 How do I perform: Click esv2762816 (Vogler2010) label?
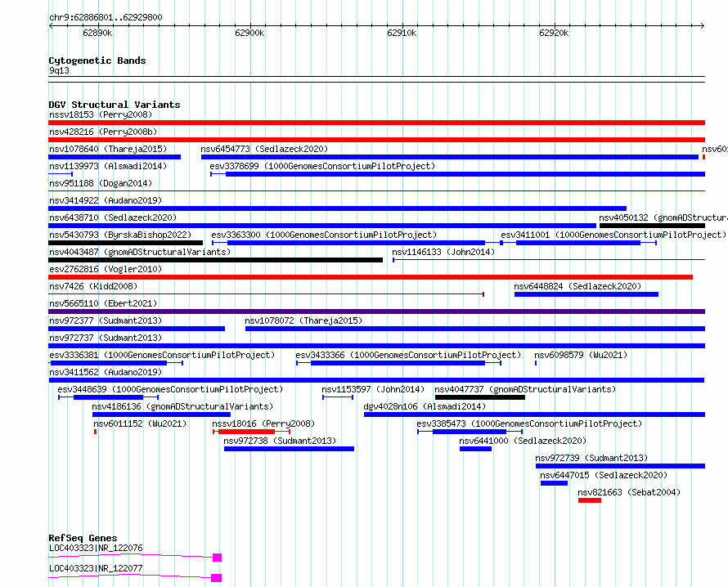pos(106,269)
